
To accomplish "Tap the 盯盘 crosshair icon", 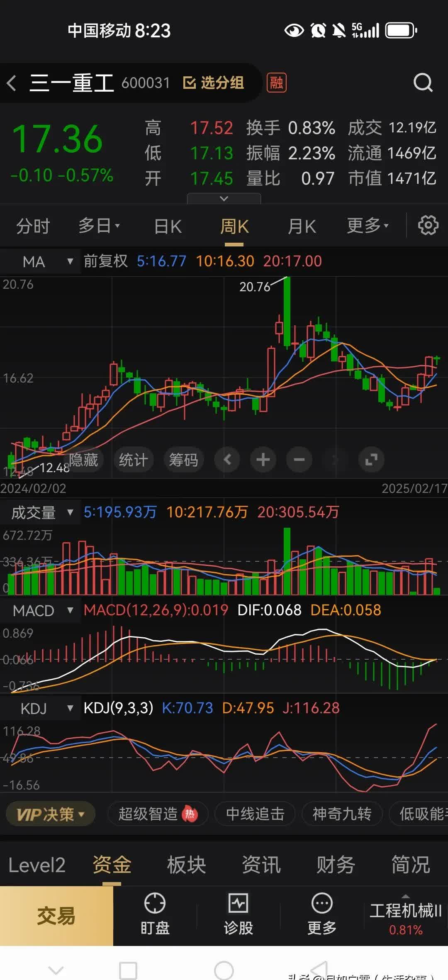I will pos(155,903).
